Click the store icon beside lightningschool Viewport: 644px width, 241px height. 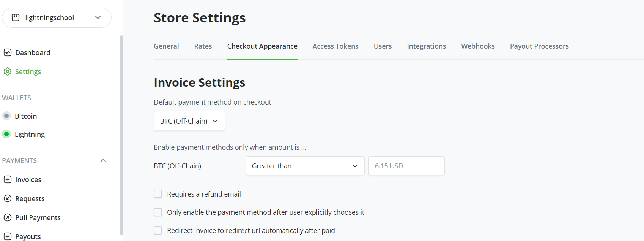click(16, 17)
